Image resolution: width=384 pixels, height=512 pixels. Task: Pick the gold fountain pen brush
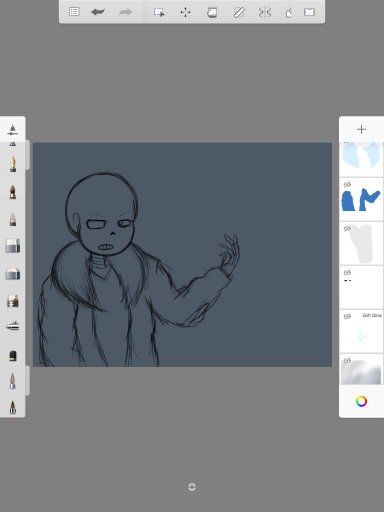click(x=13, y=164)
